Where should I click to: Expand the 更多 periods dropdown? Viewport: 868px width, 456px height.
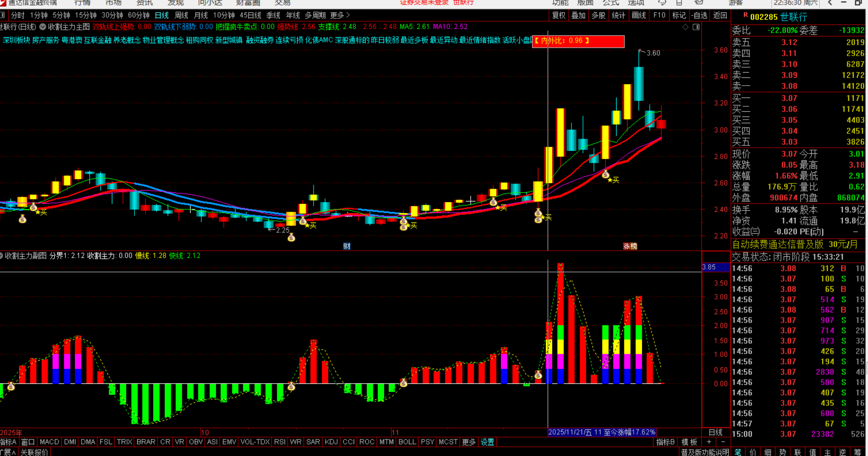tap(340, 15)
